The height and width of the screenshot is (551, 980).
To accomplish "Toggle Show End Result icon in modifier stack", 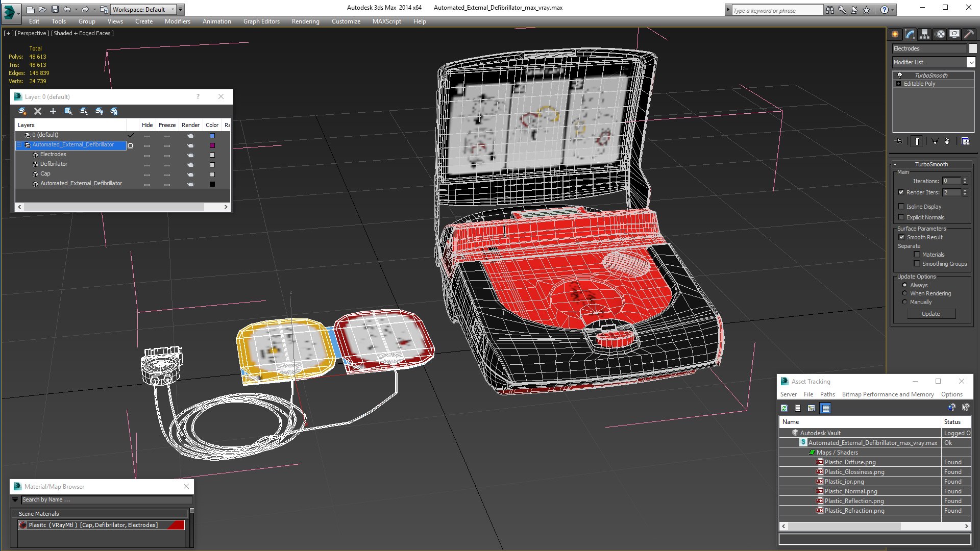I will 917,141.
